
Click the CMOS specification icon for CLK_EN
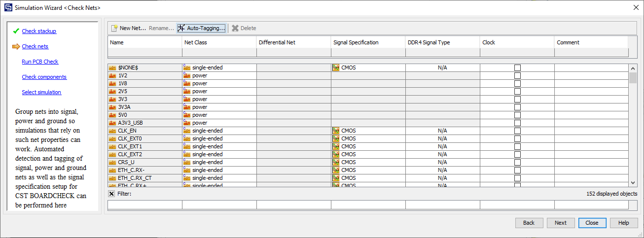point(336,131)
